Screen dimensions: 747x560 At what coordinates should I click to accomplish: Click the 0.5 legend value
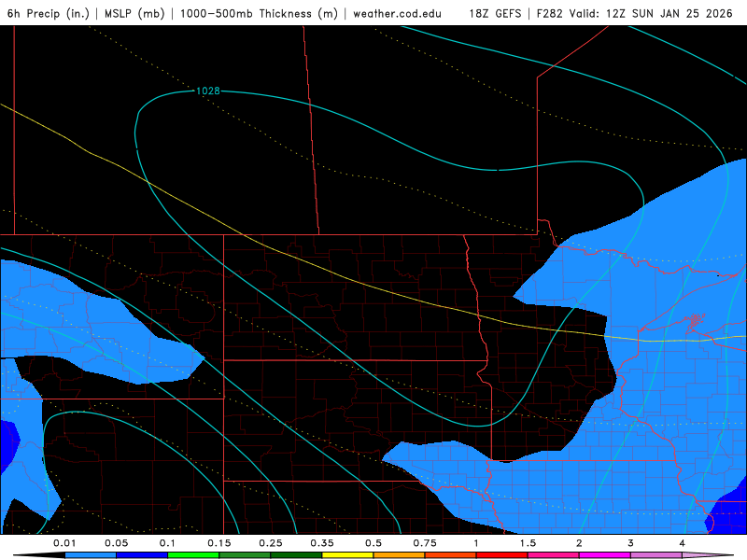[373, 543]
